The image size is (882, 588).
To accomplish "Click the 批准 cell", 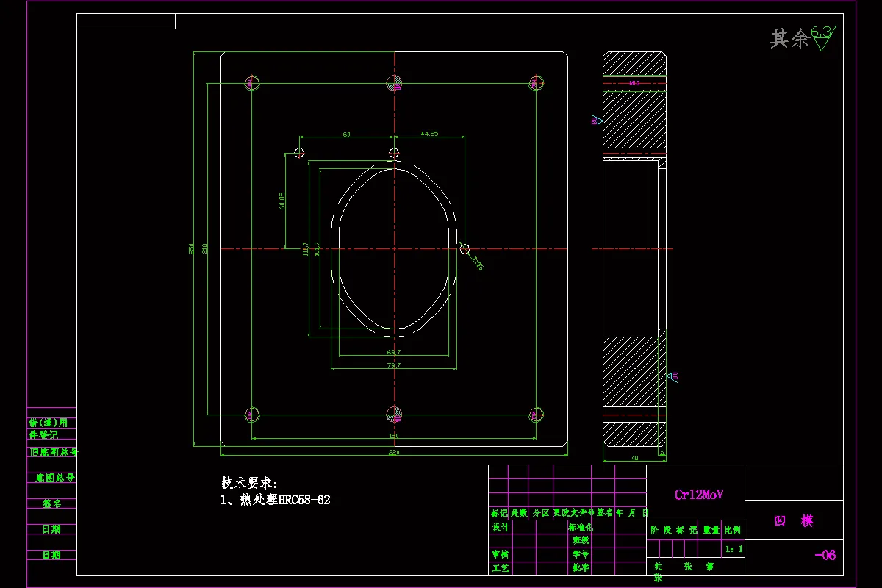I will coord(581,568).
